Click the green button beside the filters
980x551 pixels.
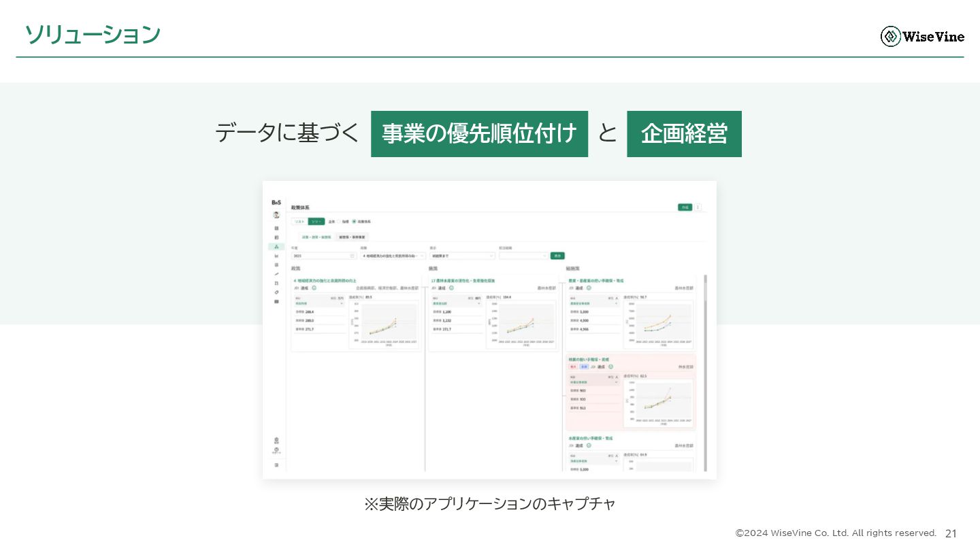coord(557,256)
